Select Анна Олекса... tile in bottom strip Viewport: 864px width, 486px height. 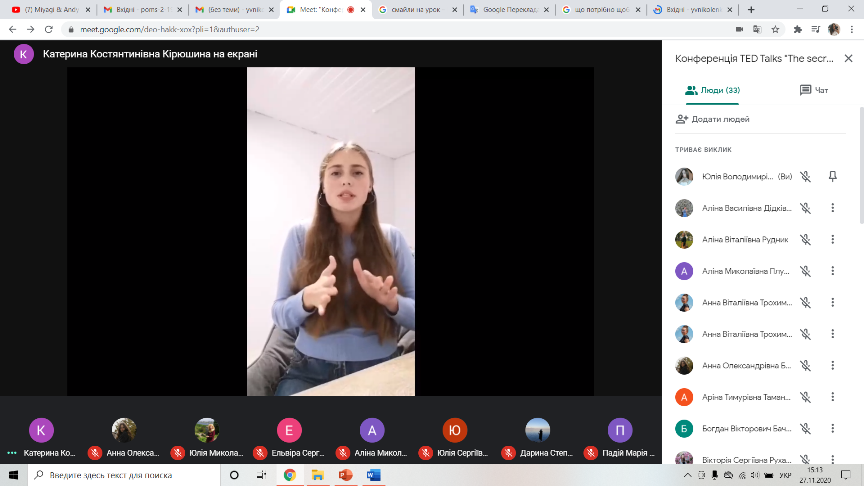coord(124,439)
